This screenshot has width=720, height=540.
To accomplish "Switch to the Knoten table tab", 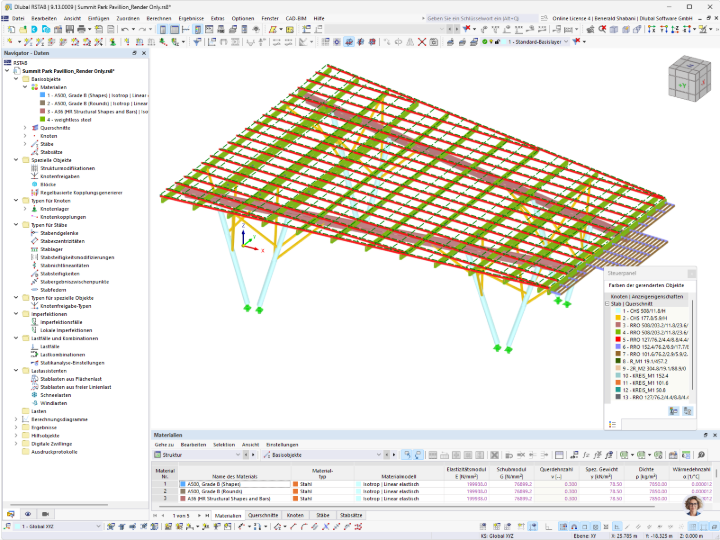I will click(x=295, y=515).
